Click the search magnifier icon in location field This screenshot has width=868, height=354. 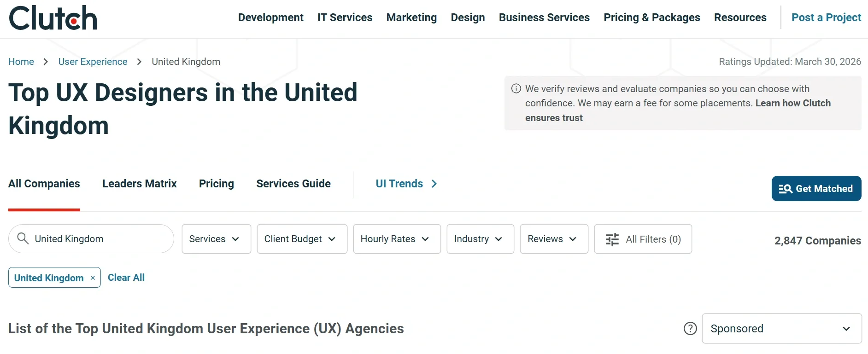[x=23, y=238]
